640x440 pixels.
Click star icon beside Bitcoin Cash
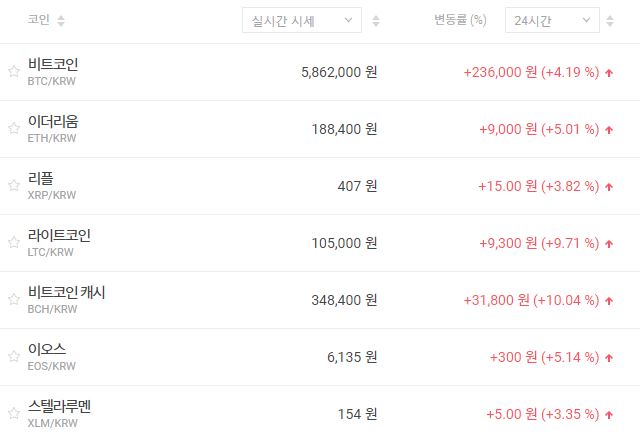pos(14,300)
